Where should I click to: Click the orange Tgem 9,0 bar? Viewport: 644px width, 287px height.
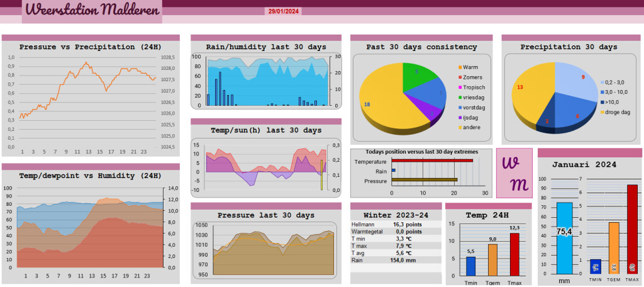[x=492, y=260]
